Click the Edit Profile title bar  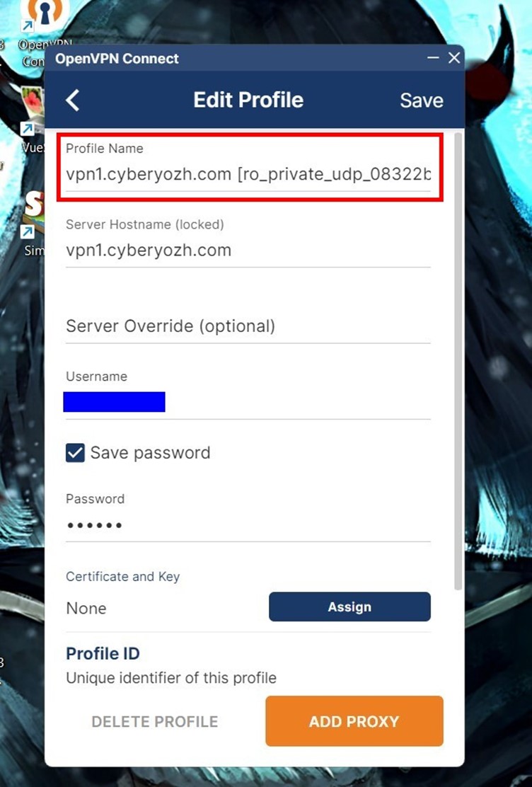click(248, 100)
